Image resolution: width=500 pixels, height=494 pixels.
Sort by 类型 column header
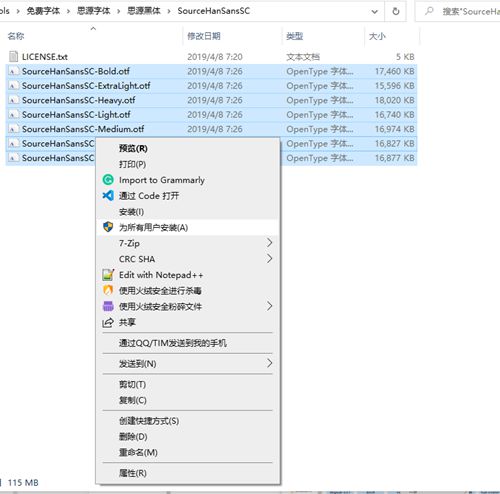click(x=294, y=36)
